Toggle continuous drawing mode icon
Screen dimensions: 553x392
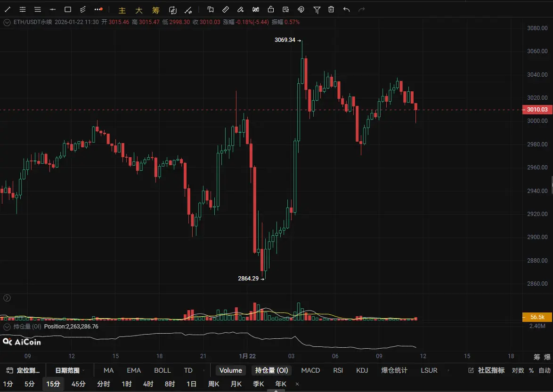point(173,10)
